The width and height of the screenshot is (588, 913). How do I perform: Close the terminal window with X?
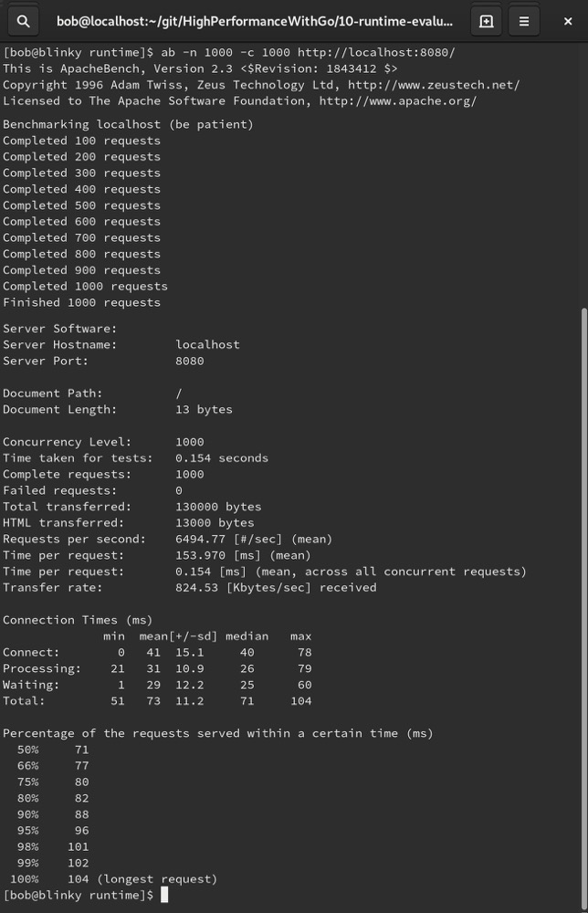click(x=568, y=22)
